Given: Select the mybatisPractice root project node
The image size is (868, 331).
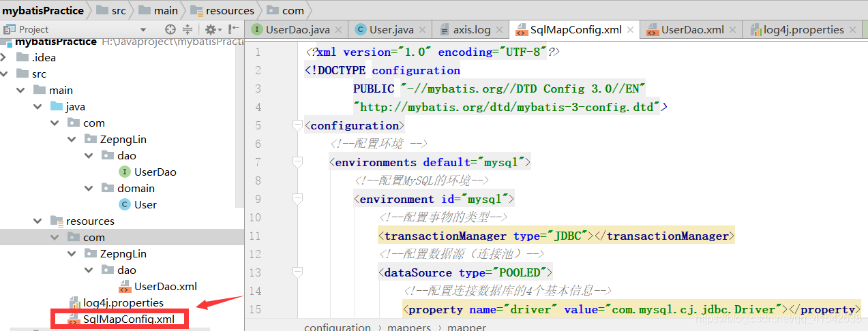Looking at the screenshot, I should point(56,42).
